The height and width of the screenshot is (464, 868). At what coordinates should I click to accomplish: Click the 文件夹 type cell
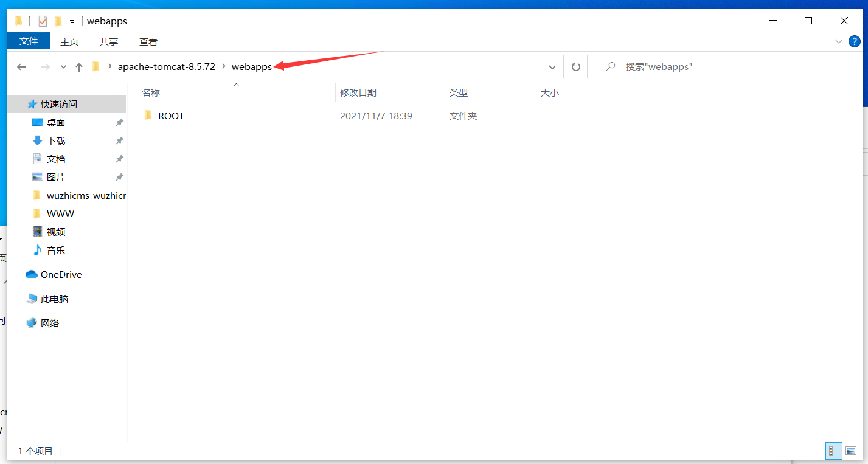click(x=463, y=116)
